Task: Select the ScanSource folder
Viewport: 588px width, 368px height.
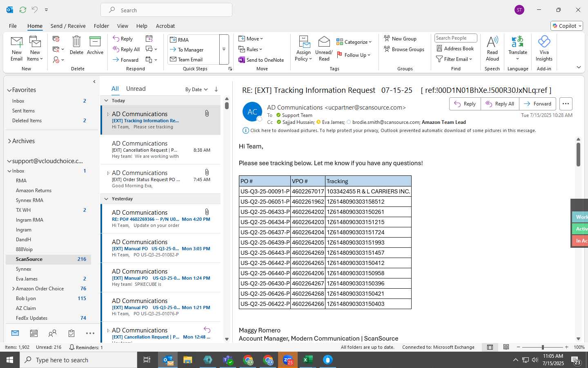Action: click(48, 259)
